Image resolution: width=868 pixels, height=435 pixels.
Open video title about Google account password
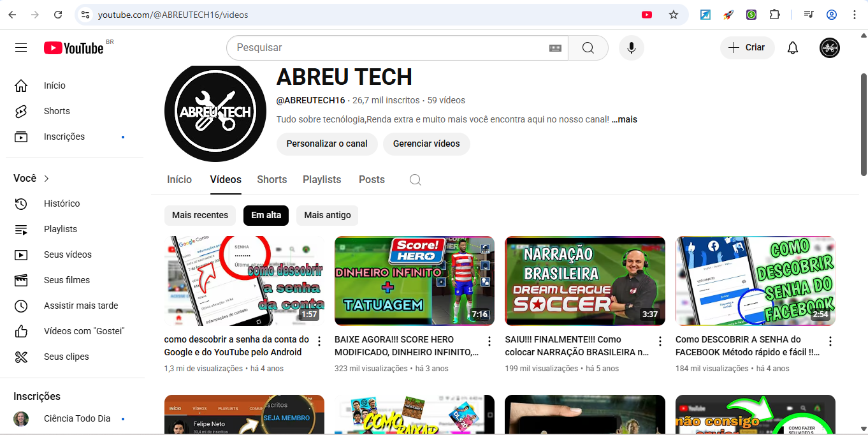coord(236,346)
